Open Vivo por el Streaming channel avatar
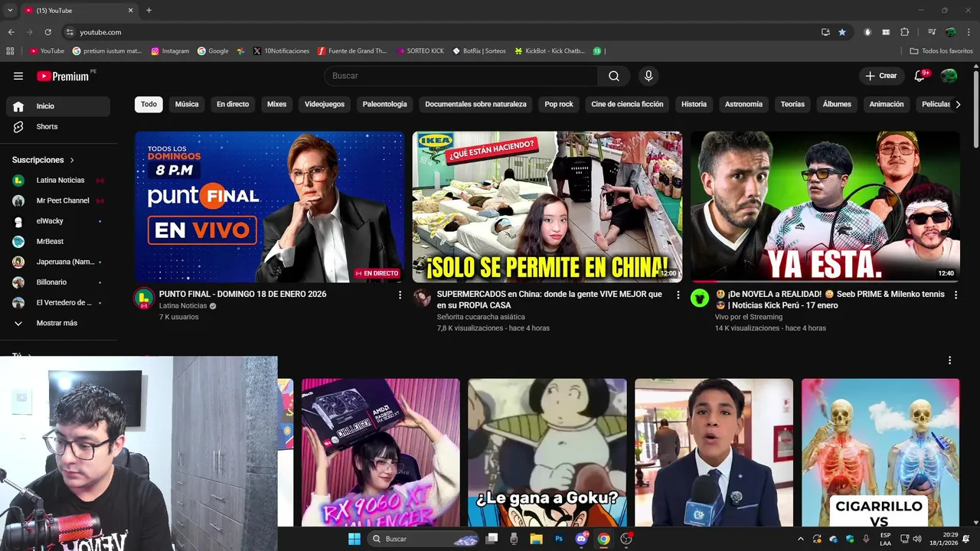The width and height of the screenshot is (980, 551). (700, 298)
